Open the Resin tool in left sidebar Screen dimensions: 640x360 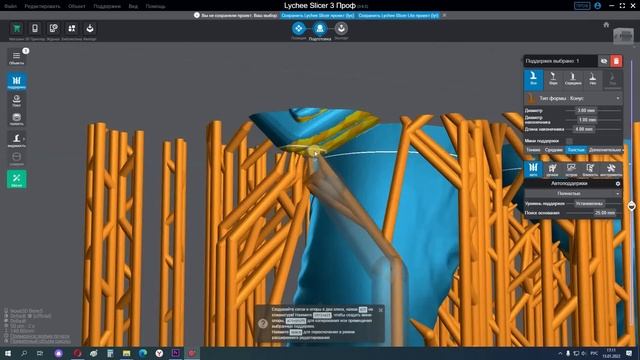tap(16, 140)
